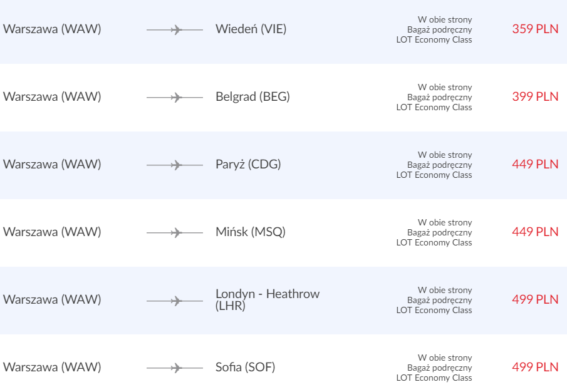This screenshot has height=392, width=567.
Task: Click LOT Economy Class details for Sofia
Action: (434, 378)
